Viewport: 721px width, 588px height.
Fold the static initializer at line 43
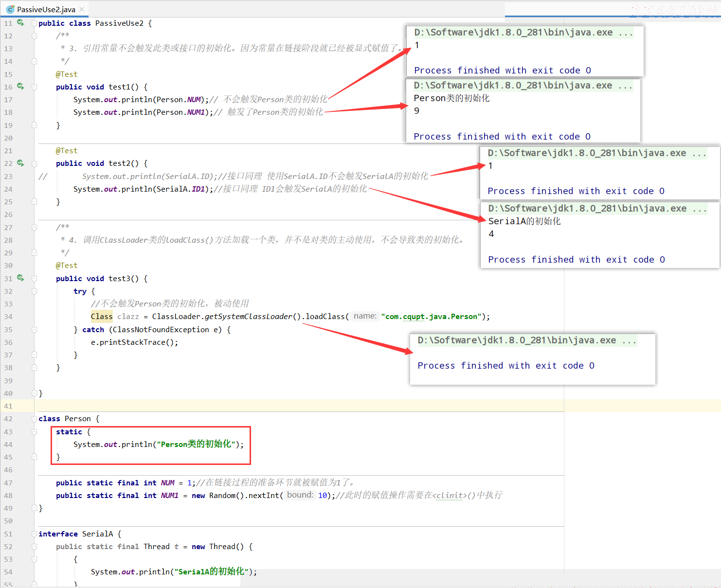coord(34,432)
